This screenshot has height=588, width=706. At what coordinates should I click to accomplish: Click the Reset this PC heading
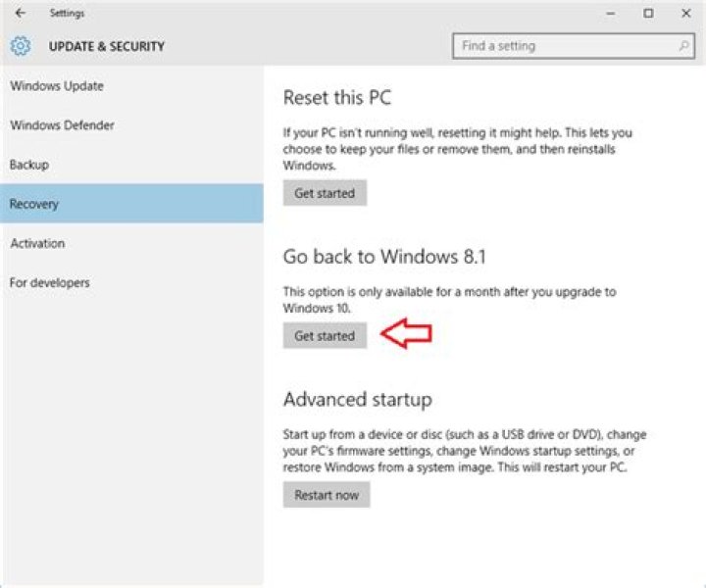337,98
